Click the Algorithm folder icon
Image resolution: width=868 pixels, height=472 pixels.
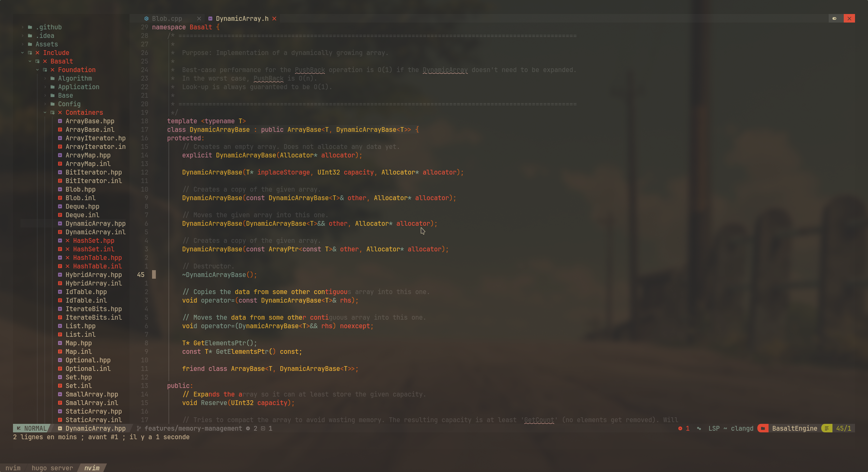click(x=52, y=78)
